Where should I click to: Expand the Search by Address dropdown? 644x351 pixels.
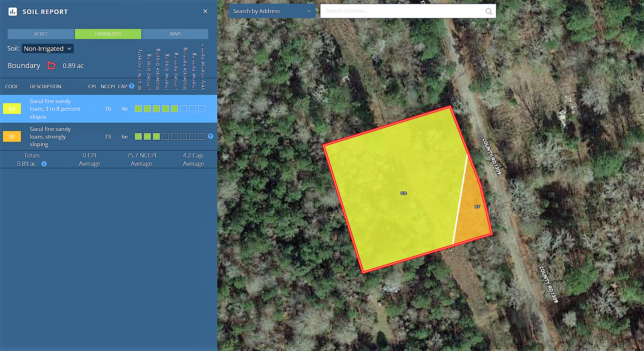click(272, 11)
